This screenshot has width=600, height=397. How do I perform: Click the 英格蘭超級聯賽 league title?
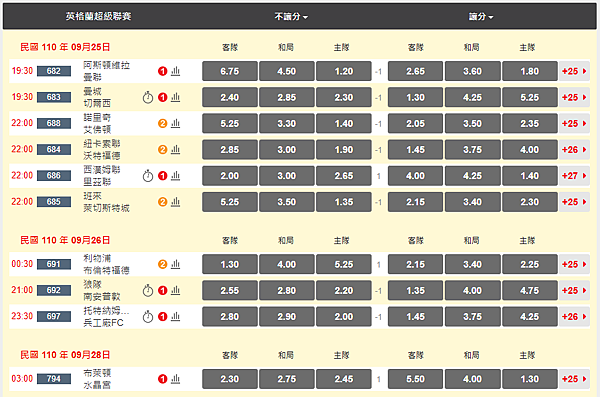point(98,16)
